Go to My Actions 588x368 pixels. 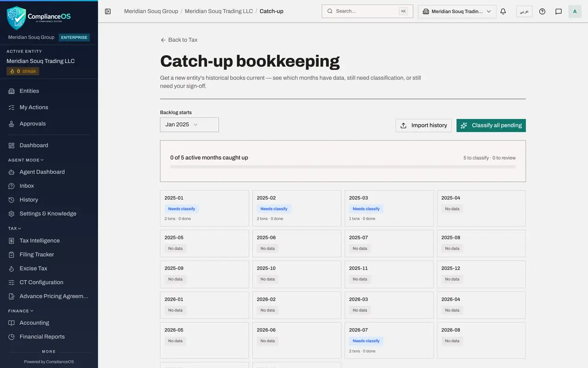(49, 107)
